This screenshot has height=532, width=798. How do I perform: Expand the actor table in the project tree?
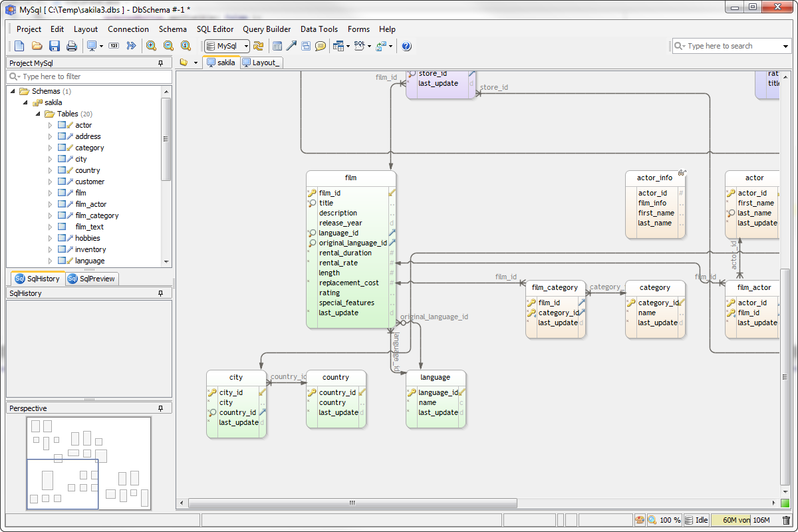pyautogui.click(x=50, y=125)
